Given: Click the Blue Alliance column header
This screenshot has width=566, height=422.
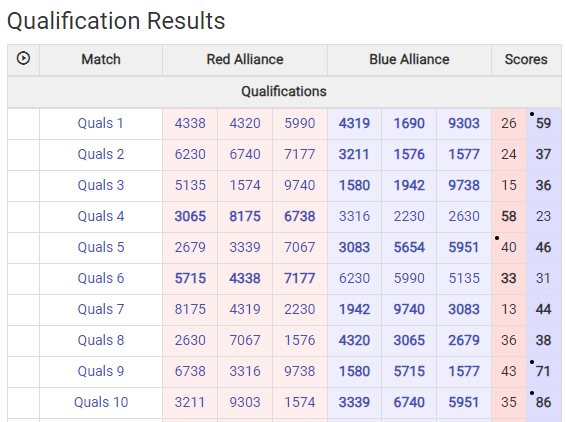Looking at the screenshot, I should coord(409,59).
